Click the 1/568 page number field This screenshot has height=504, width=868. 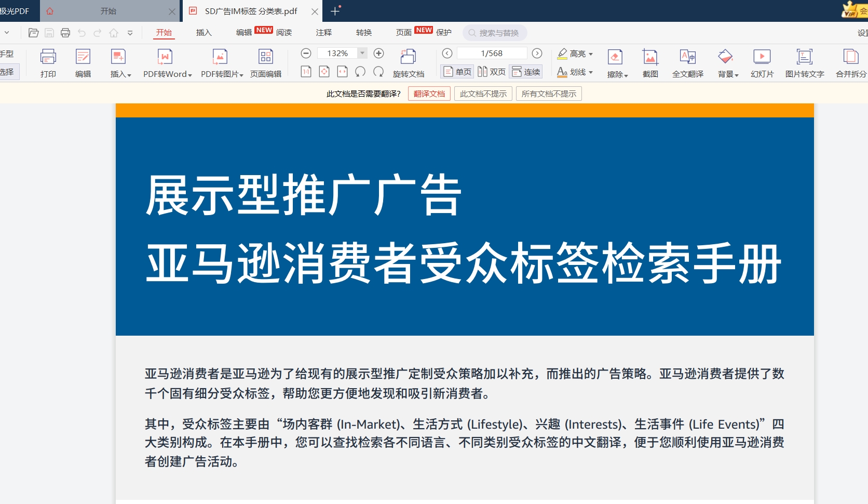click(x=492, y=53)
